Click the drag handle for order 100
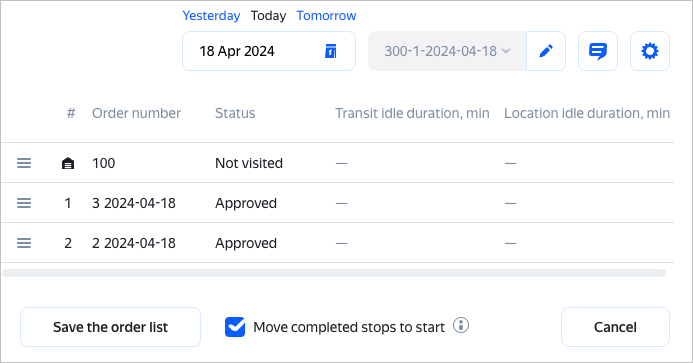The image size is (693, 363). point(24,163)
